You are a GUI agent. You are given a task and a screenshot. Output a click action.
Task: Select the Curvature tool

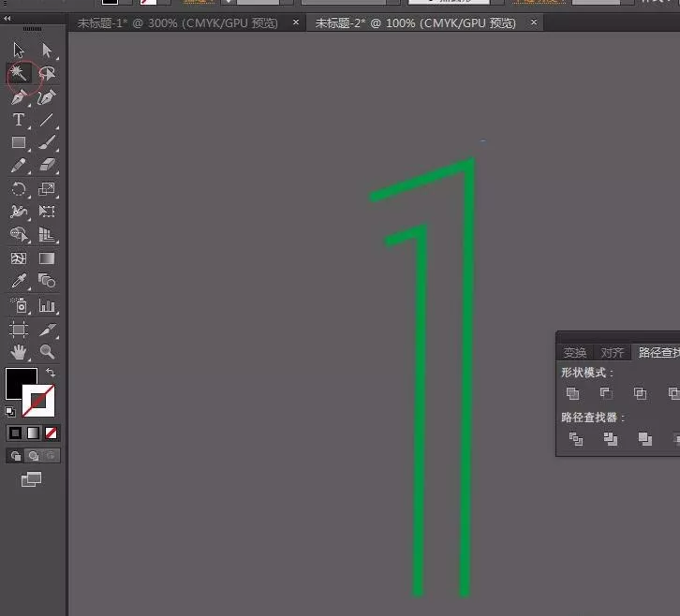click(47, 96)
